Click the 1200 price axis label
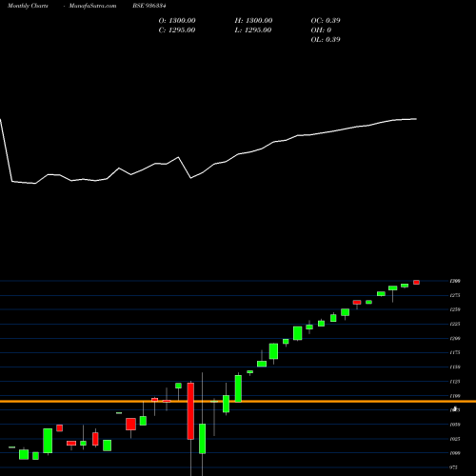This screenshot has width=476, height=476. pos(455,339)
